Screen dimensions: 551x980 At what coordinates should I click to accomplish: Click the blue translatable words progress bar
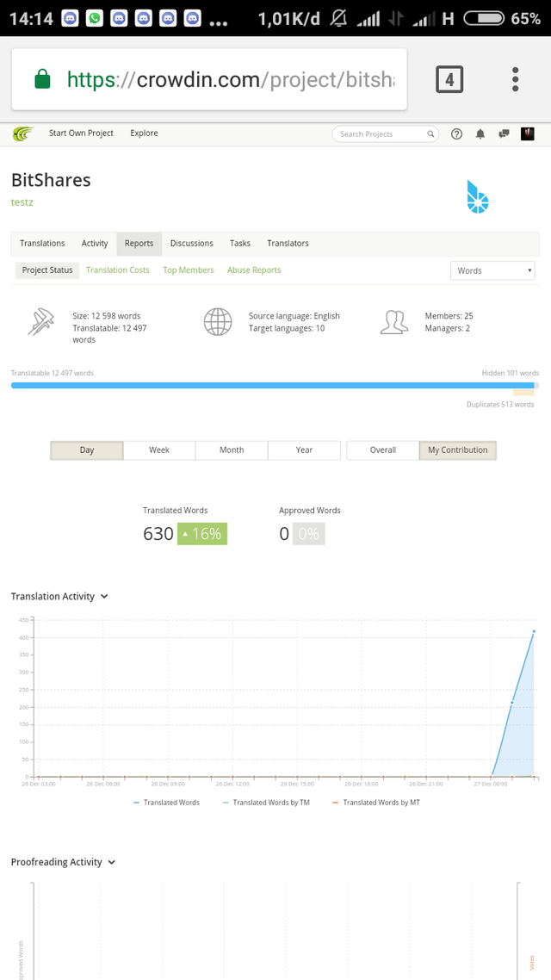tap(272, 385)
